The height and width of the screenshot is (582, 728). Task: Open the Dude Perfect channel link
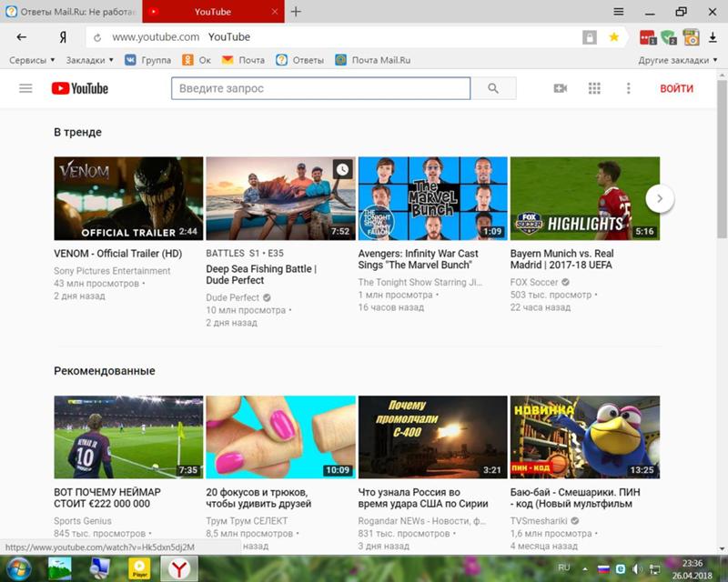232,297
